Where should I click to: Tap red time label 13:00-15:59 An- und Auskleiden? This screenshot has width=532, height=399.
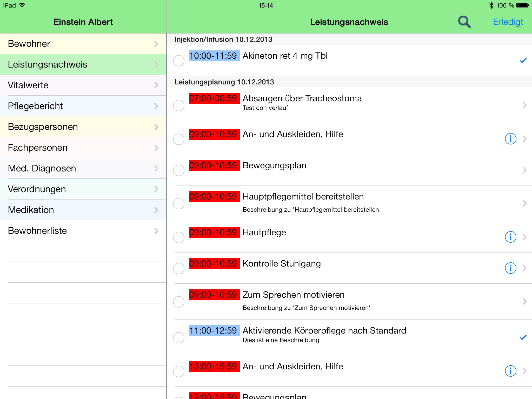pos(214,367)
